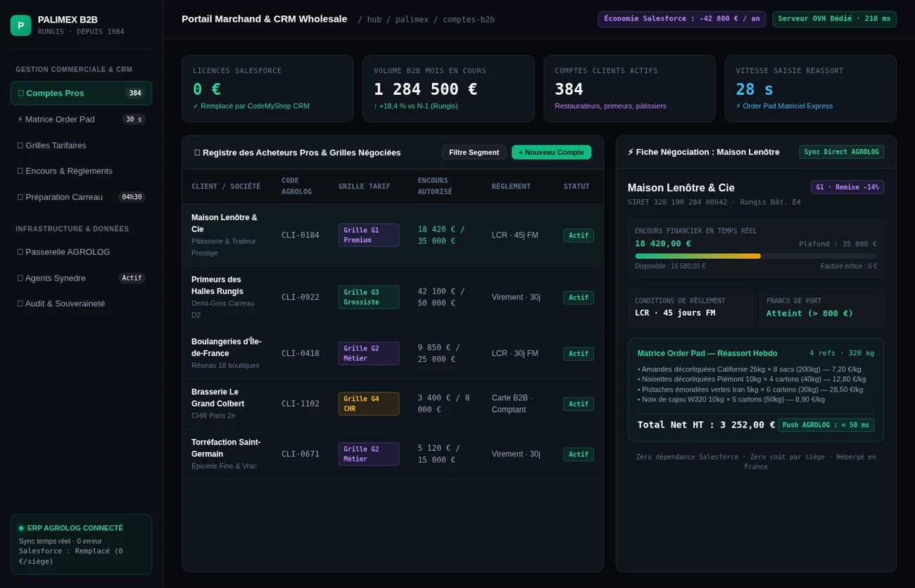This screenshot has width=915, height=588.
Task: Click Noisettes décortiquées Piémont line
Action: (x=751, y=379)
